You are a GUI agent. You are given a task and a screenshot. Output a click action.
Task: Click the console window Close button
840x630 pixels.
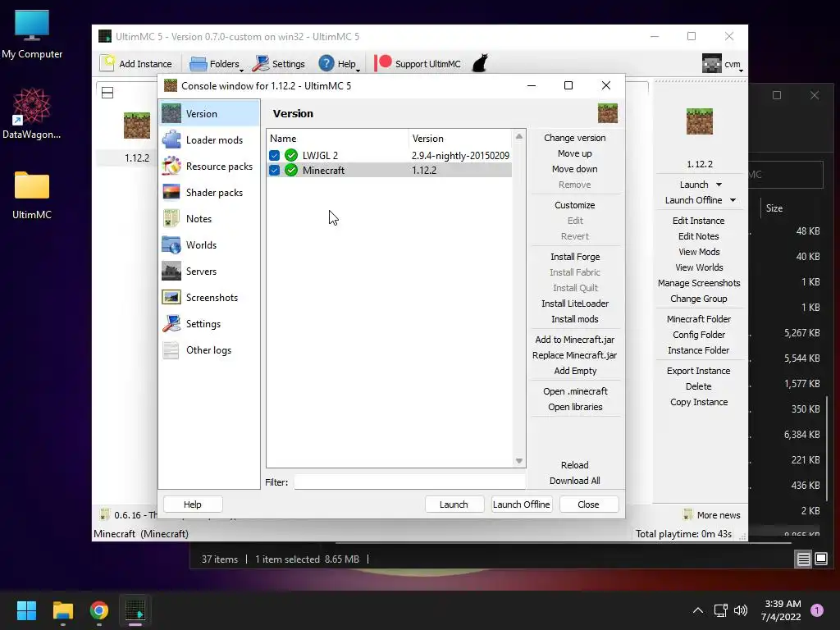(588, 504)
